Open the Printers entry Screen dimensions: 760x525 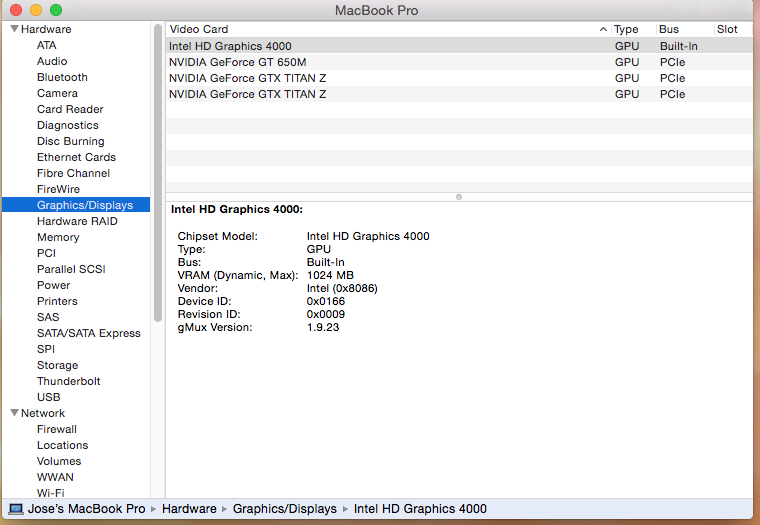tap(57, 301)
